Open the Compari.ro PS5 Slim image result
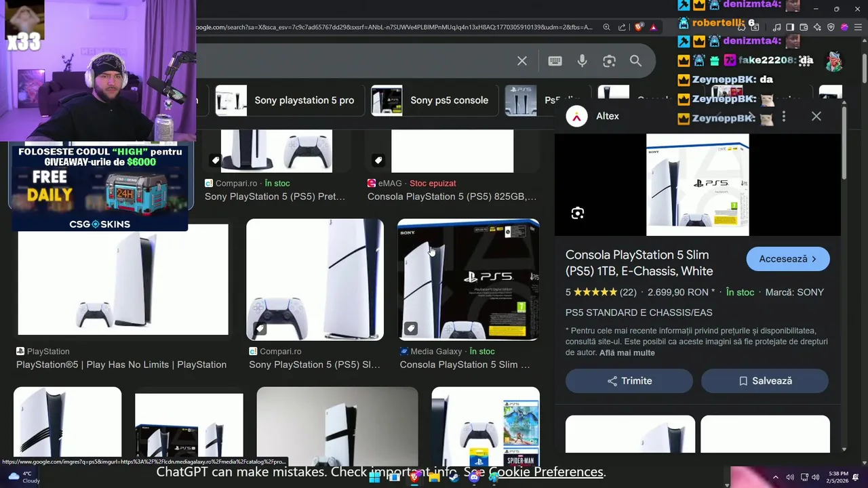The image size is (868, 488). tap(315, 279)
